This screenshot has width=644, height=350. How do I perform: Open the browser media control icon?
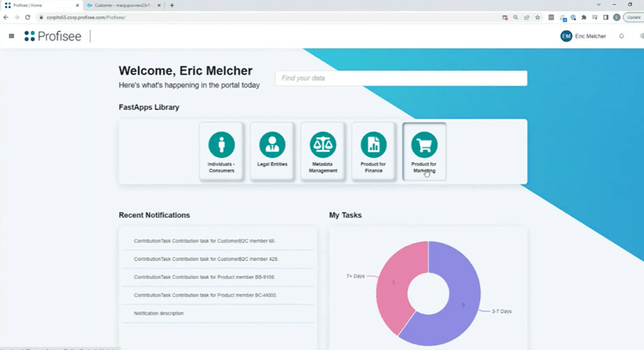click(595, 17)
